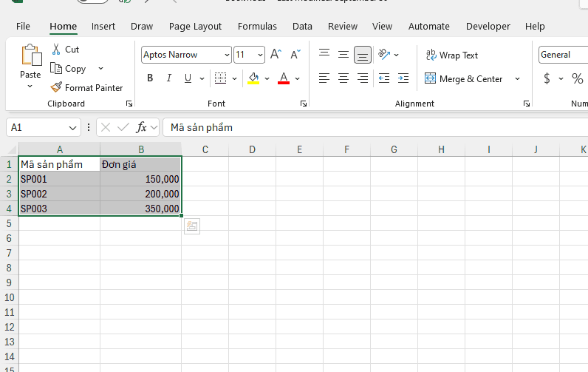Switch to the Data tab

302,27
